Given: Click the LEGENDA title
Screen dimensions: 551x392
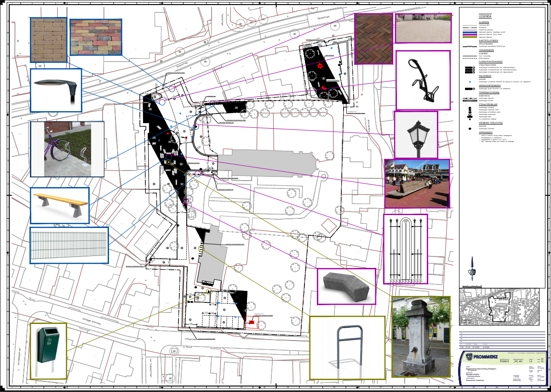Looking at the screenshot, I should click(485, 16).
